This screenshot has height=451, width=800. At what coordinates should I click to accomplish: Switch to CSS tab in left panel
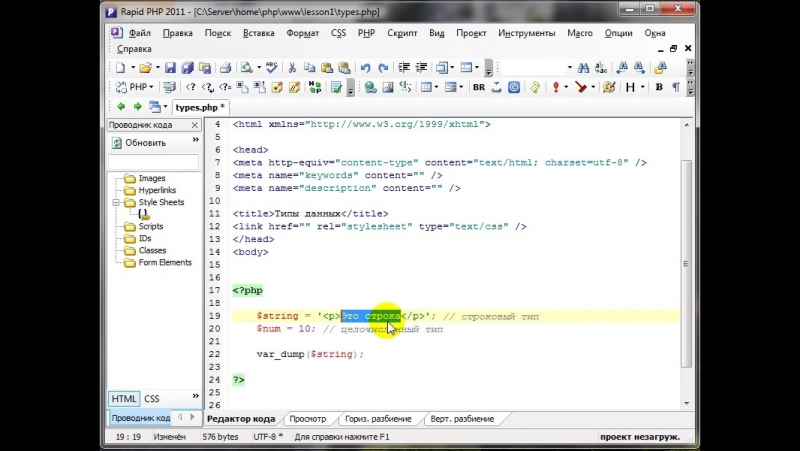(152, 398)
